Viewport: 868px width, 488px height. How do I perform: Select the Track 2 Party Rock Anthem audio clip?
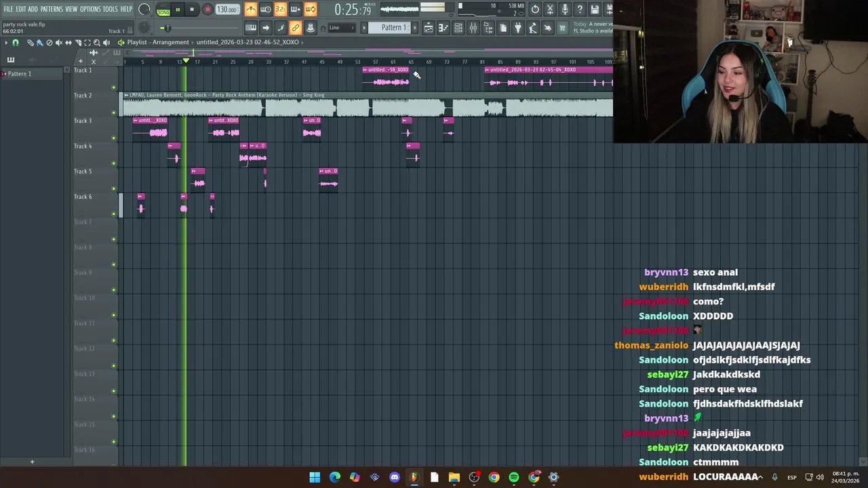click(x=367, y=104)
